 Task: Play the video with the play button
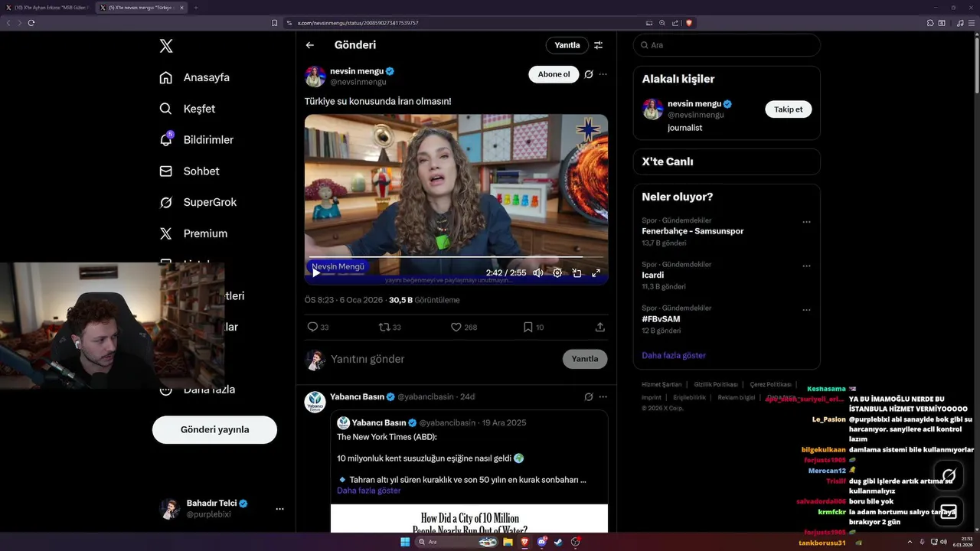pyautogui.click(x=316, y=272)
